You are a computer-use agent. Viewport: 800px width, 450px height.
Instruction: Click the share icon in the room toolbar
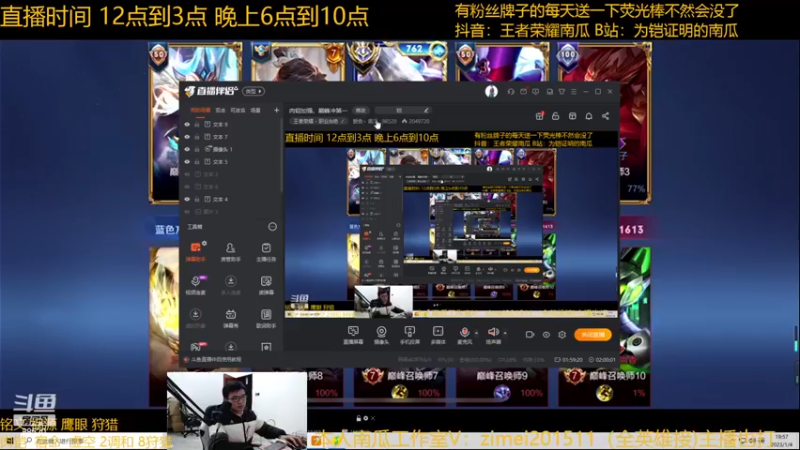click(x=606, y=116)
